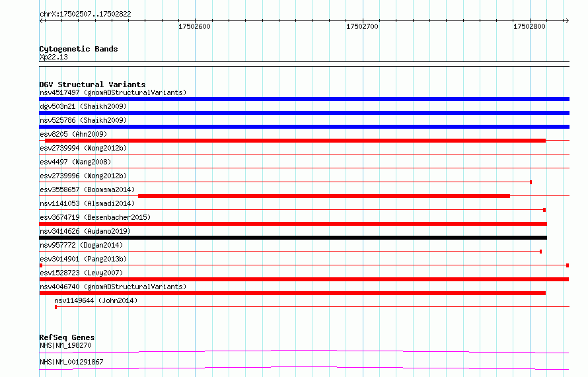
Task: Click ruler position 17502600
Action: [x=194, y=26]
